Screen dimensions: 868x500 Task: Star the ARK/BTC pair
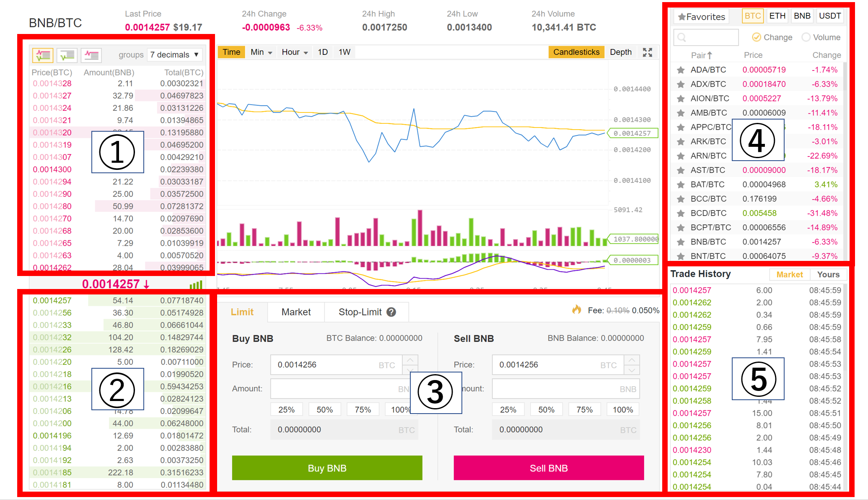tap(681, 142)
